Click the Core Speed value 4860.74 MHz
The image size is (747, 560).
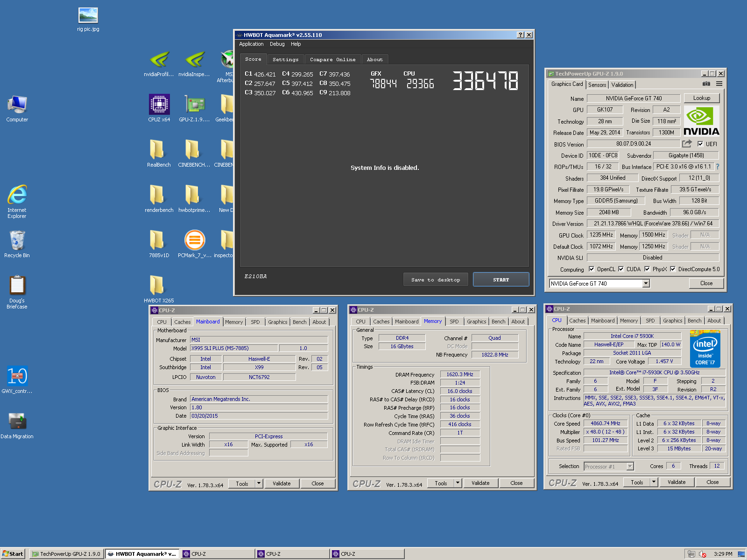coord(606,424)
